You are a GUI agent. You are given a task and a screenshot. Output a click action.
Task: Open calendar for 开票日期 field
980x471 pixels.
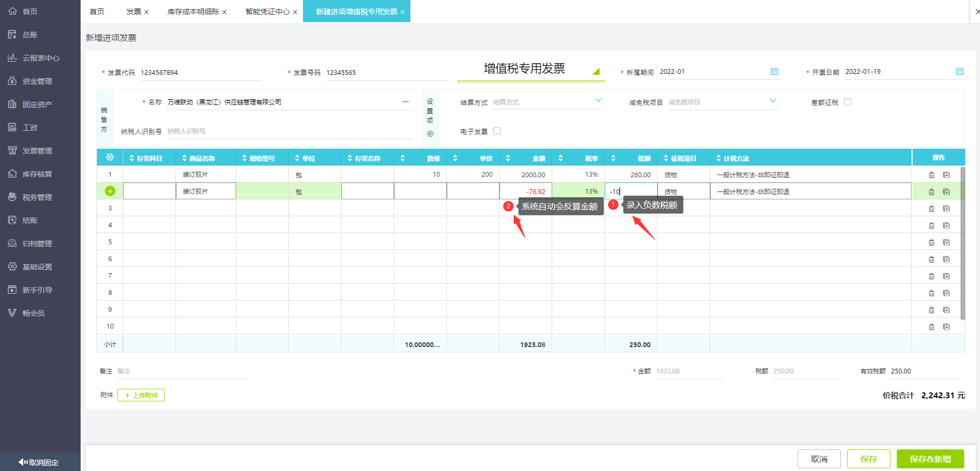[x=959, y=71]
